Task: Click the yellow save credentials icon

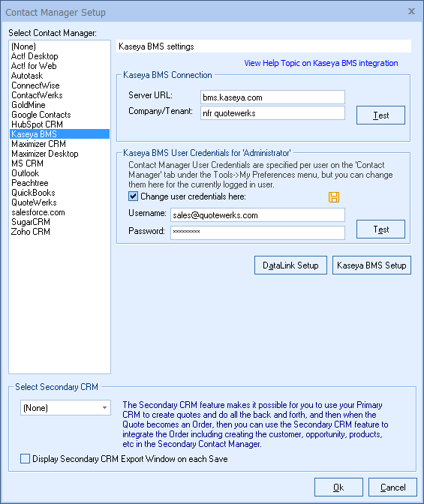Action: [x=334, y=197]
